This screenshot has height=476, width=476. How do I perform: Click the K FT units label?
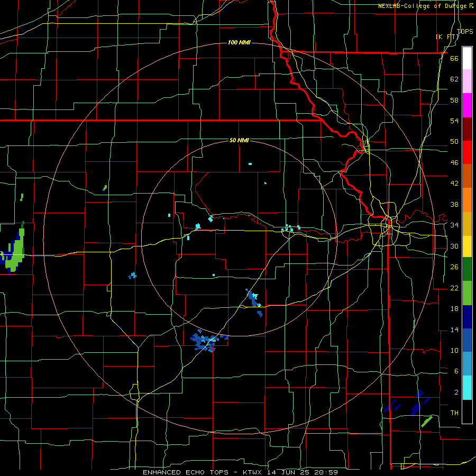[447, 36]
